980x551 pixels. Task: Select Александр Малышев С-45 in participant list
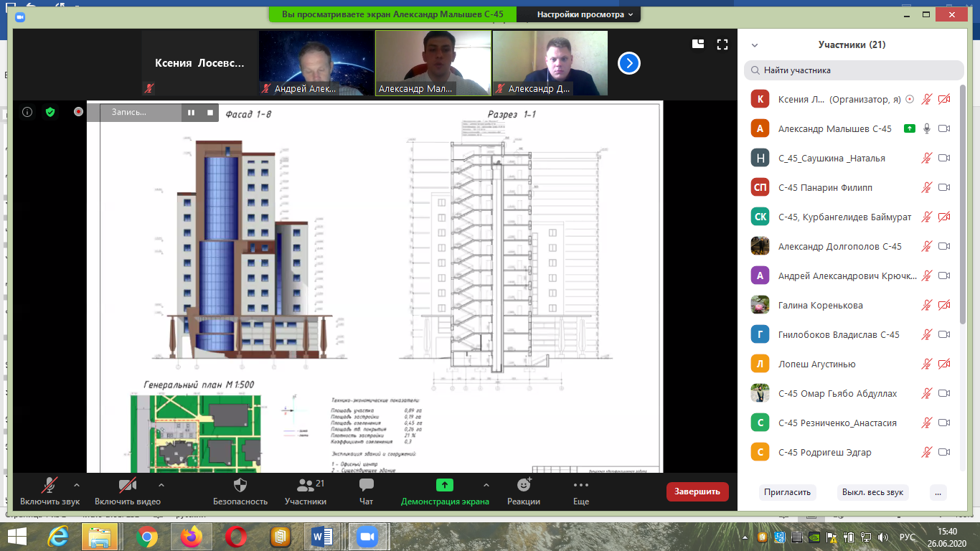tap(853, 128)
